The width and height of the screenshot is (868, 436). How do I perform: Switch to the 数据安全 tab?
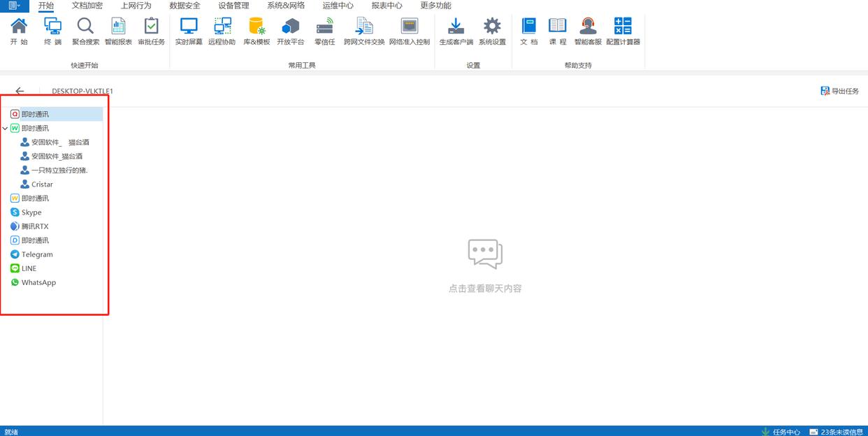pyautogui.click(x=185, y=6)
